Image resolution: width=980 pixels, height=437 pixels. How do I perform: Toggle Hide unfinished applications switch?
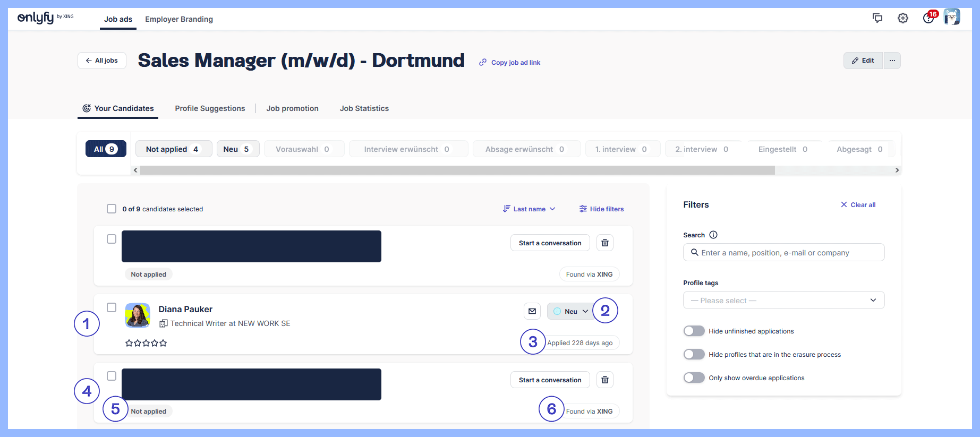click(694, 331)
